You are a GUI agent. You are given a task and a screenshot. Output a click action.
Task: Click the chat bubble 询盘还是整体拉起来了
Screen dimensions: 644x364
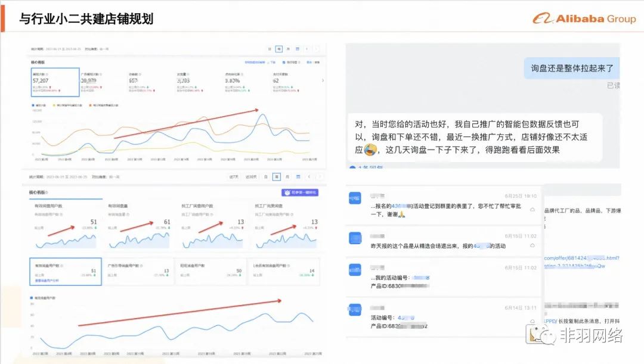point(572,69)
